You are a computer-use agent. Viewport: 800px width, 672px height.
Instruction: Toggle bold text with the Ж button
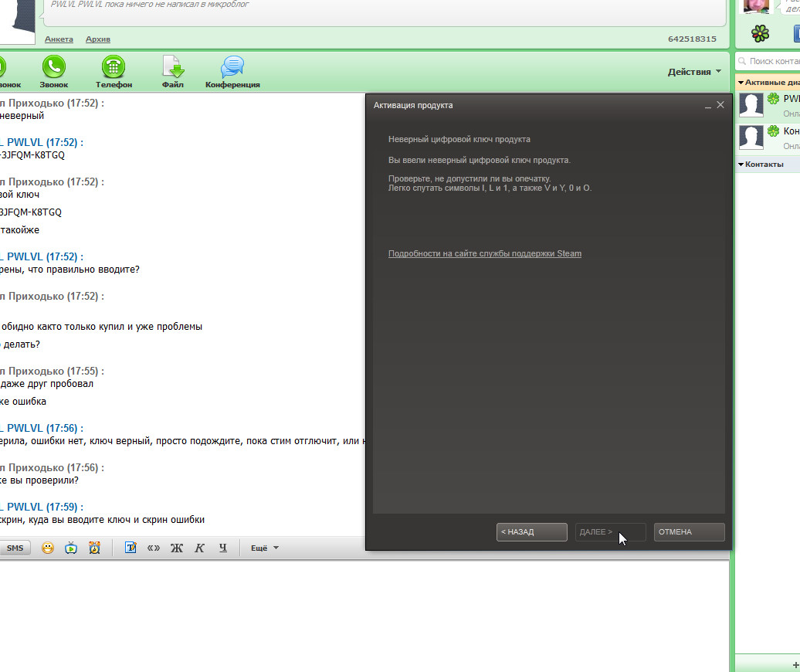click(x=177, y=548)
